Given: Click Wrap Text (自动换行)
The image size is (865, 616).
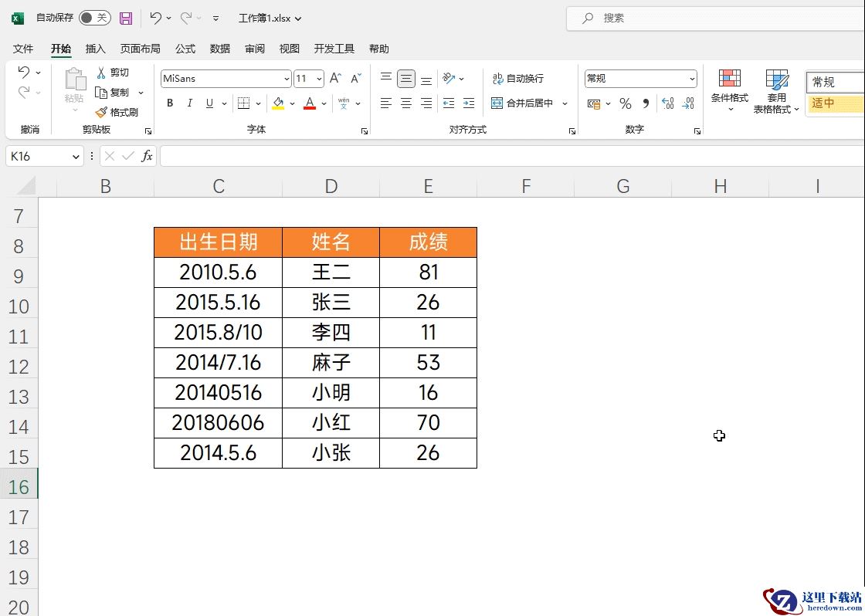Looking at the screenshot, I should (x=517, y=78).
